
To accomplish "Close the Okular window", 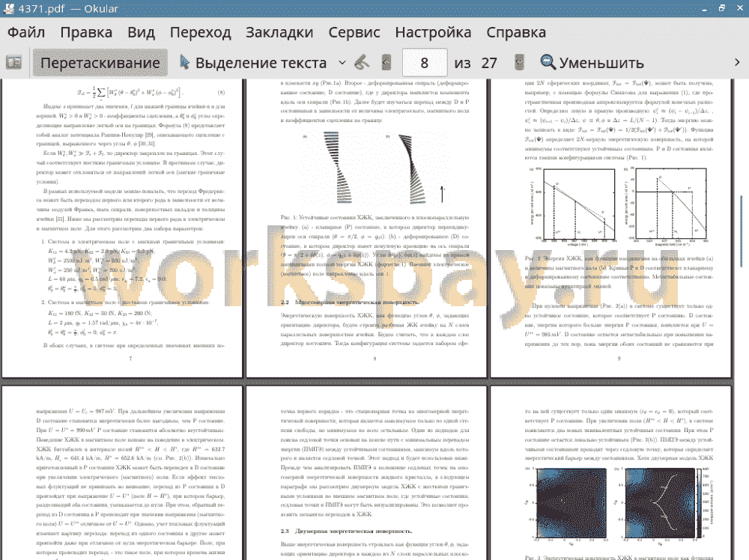I will [x=739, y=8].
